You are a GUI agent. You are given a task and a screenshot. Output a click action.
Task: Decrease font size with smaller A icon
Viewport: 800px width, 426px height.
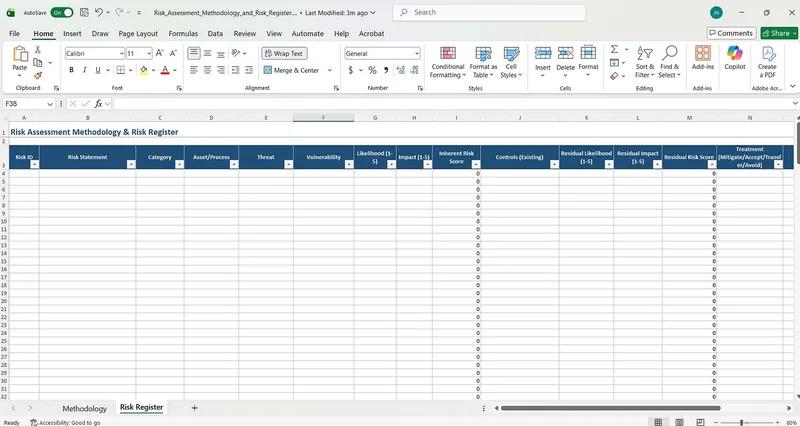coord(173,53)
